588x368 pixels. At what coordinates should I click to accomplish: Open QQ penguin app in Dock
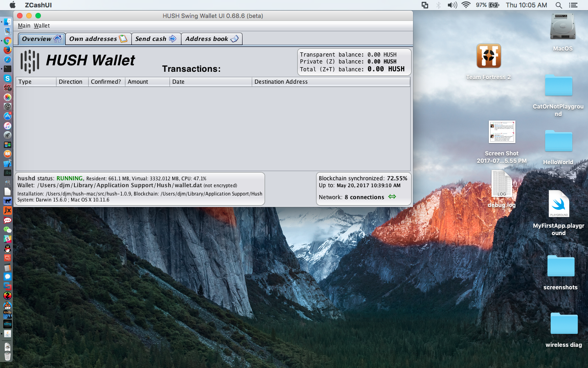point(7,249)
